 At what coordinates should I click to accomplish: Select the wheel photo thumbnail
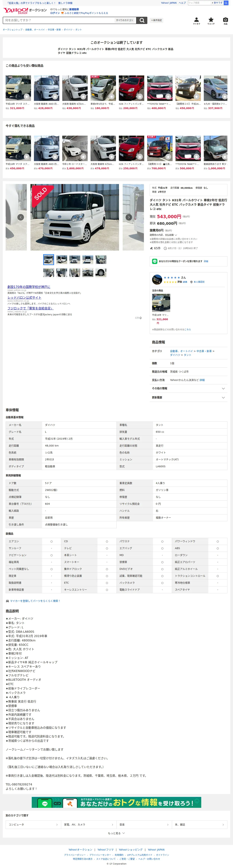(x=101, y=273)
